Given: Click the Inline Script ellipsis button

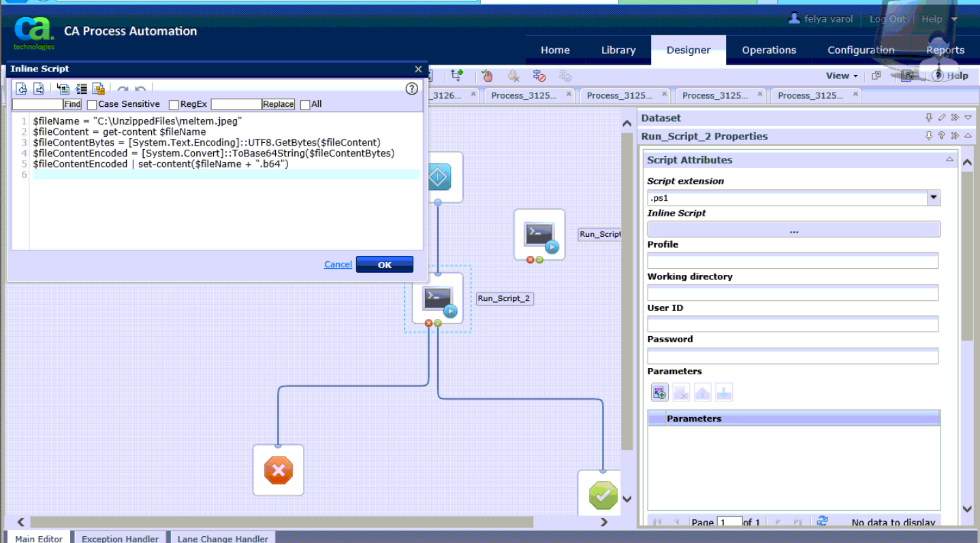Looking at the screenshot, I should pos(793,229).
